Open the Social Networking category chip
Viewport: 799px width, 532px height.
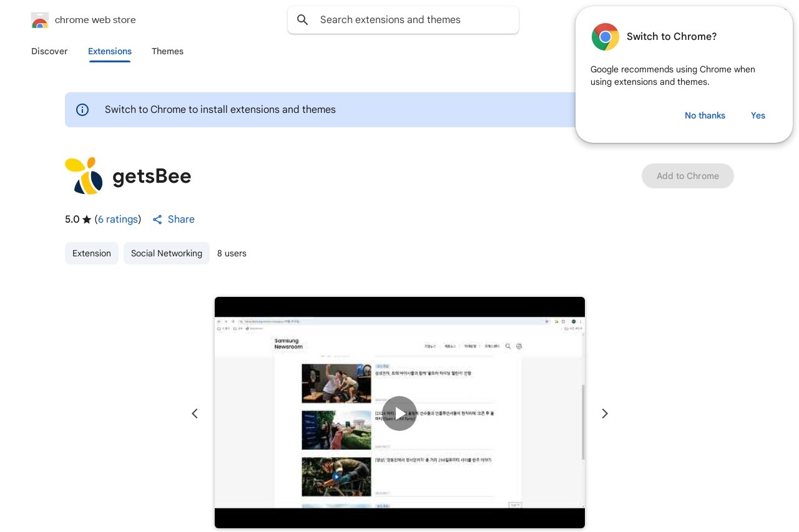(167, 253)
